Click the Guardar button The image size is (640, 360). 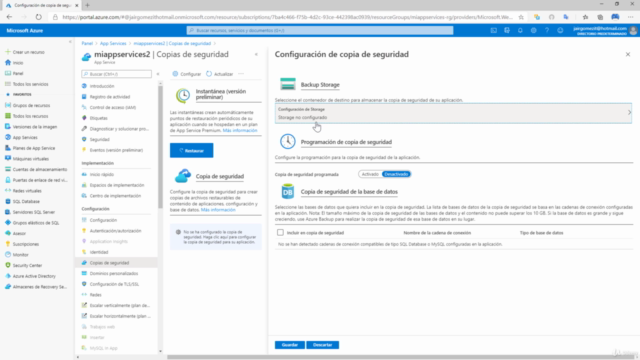tap(289, 345)
